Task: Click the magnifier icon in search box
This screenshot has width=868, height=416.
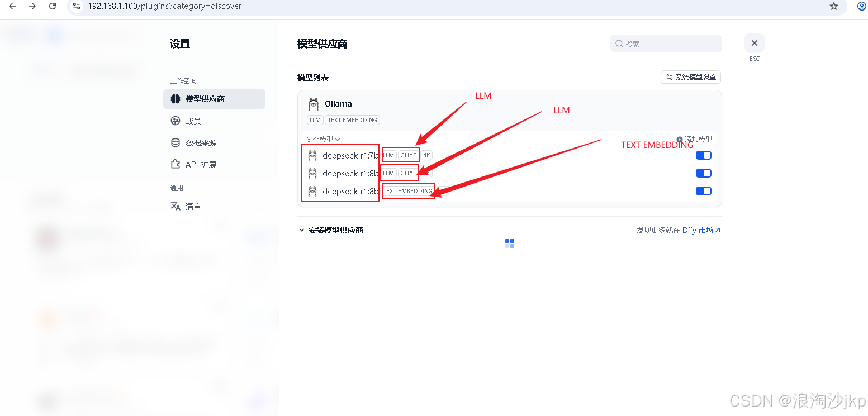Action: (x=619, y=44)
